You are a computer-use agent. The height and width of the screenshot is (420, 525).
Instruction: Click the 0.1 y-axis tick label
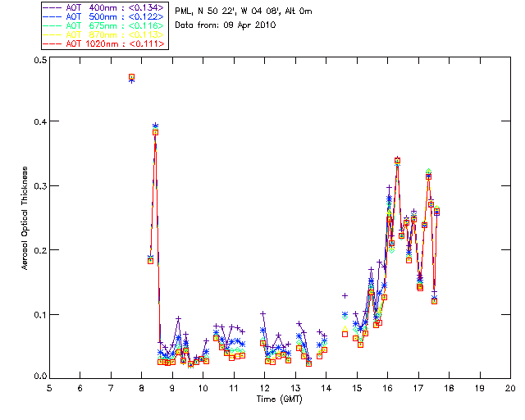pos(40,315)
